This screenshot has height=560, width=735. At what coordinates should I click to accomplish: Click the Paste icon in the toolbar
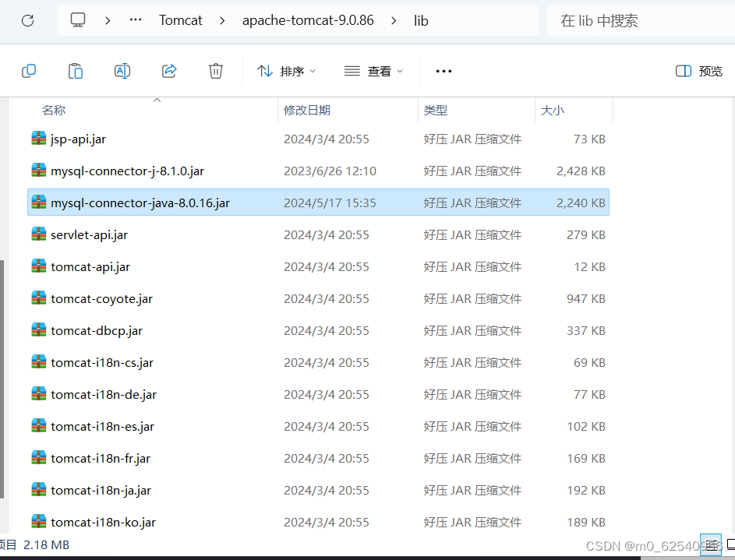click(x=76, y=70)
